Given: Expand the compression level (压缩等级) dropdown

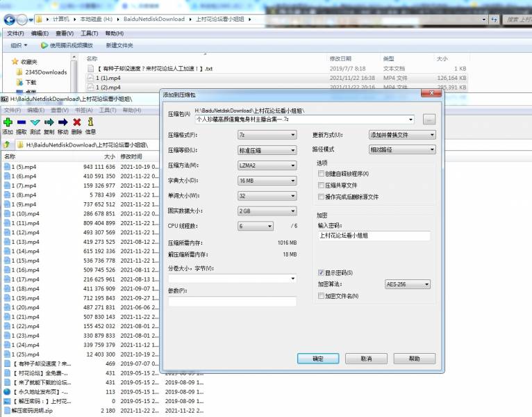Looking at the screenshot, I should [x=267, y=150].
